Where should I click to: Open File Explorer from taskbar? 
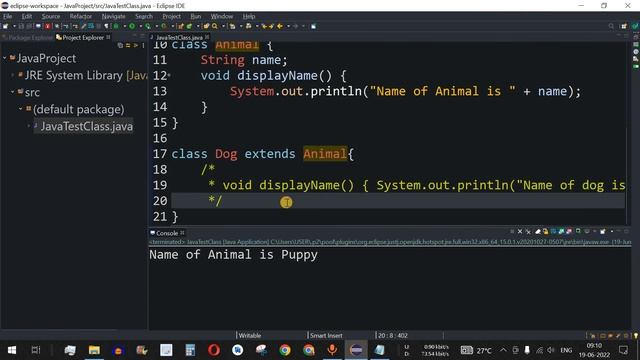[x=94, y=350]
